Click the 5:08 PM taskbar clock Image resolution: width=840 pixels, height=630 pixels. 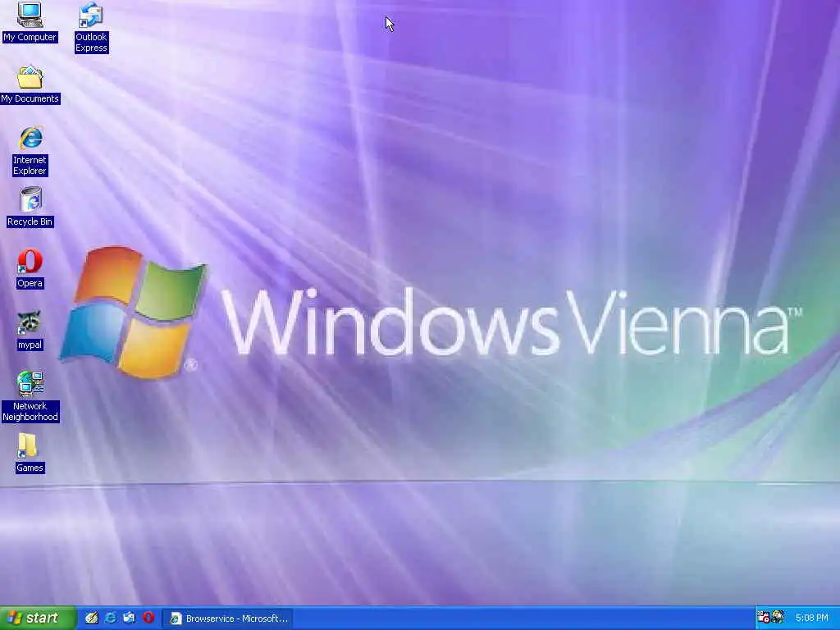pyautogui.click(x=812, y=619)
